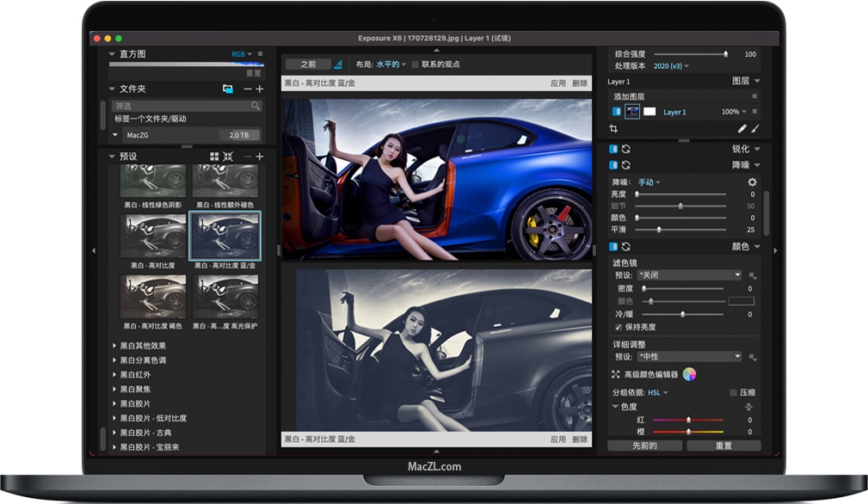Select the crop tool in the Layers panel

coord(613,130)
